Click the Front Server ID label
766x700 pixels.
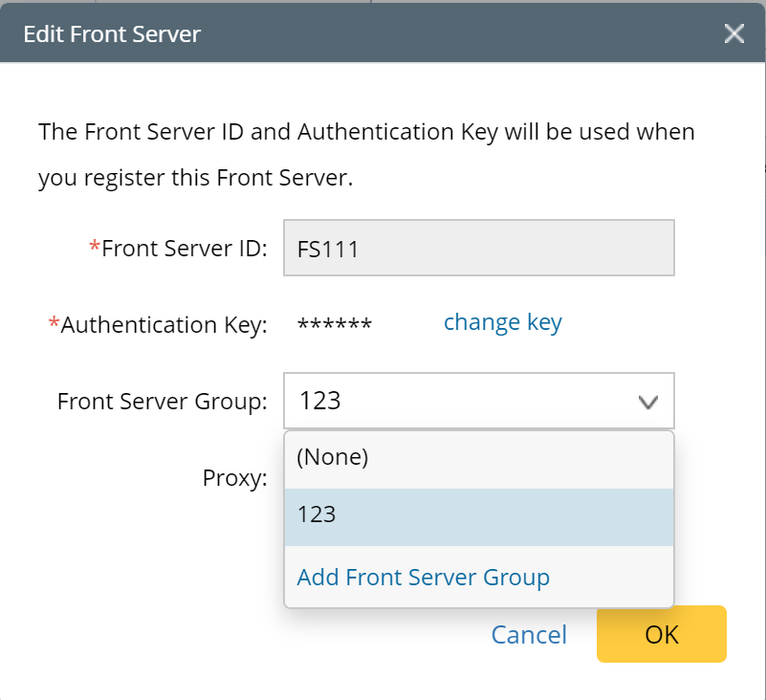click(185, 249)
